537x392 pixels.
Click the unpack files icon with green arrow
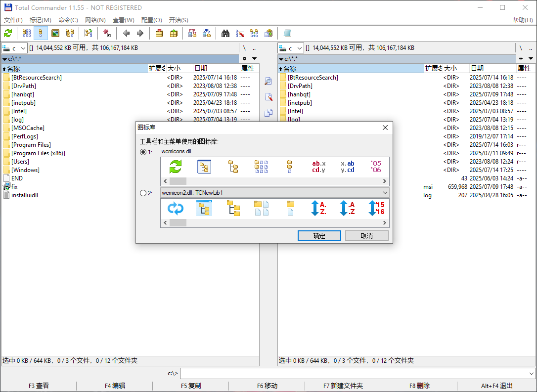click(174, 33)
